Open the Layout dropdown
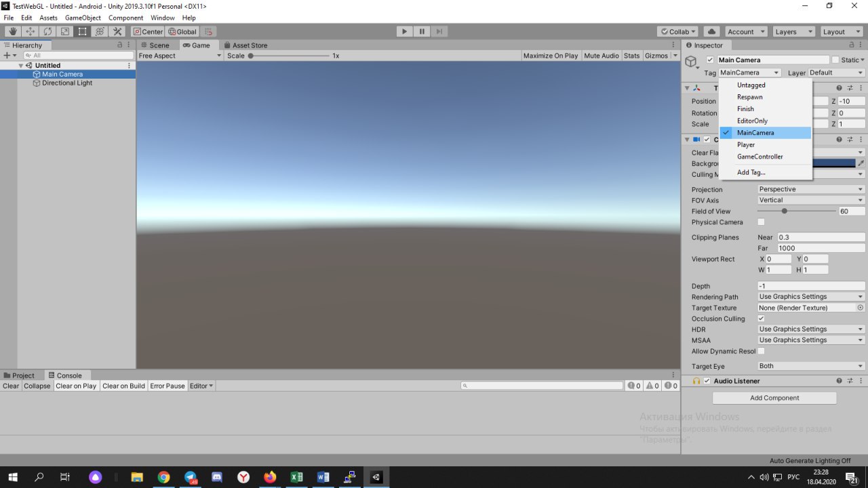This screenshot has width=868, height=488. click(841, 31)
